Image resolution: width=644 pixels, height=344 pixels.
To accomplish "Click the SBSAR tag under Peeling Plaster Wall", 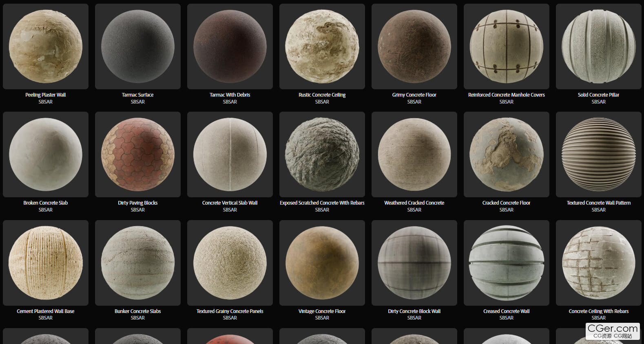I will pos(46,102).
